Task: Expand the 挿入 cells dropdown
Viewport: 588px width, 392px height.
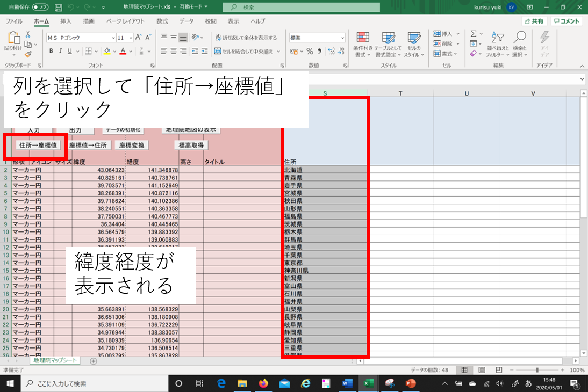Action: [458, 34]
